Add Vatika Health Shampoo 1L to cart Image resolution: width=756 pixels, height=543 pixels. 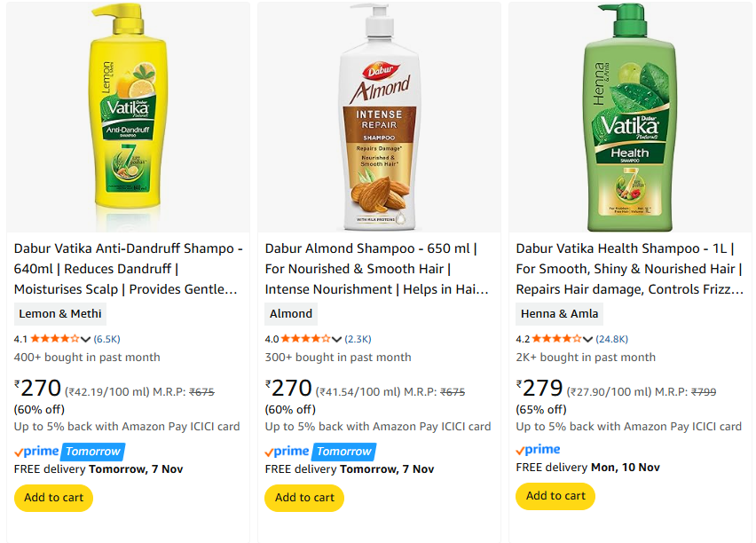coord(555,496)
